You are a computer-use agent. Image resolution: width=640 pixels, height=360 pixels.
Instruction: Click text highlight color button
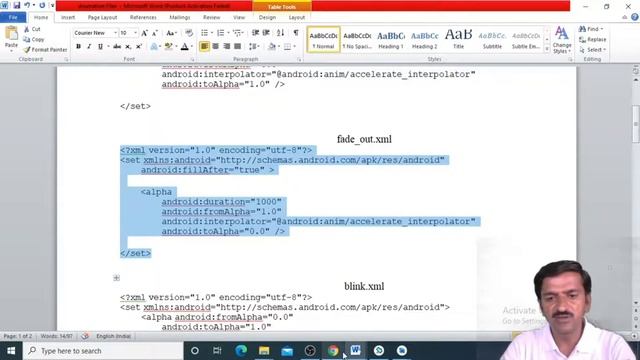click(168, 47)
